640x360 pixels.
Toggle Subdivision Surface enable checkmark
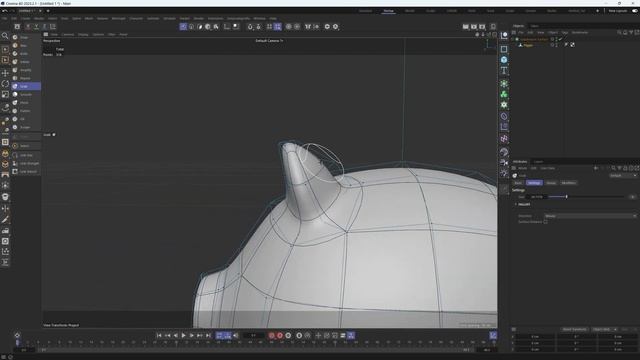pos(560,39)
